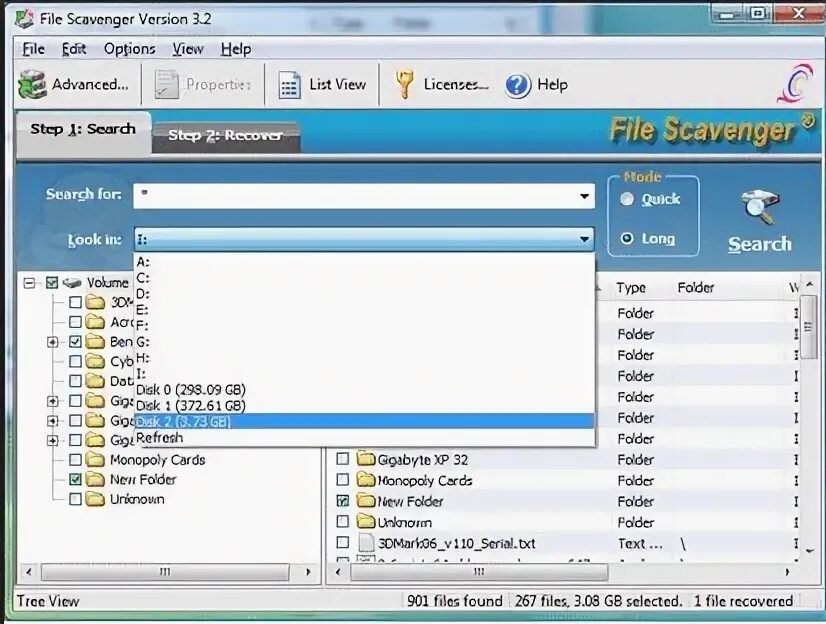Select the Long mode radio button
This screenshot has width=826, height=624.
point(627,239)
